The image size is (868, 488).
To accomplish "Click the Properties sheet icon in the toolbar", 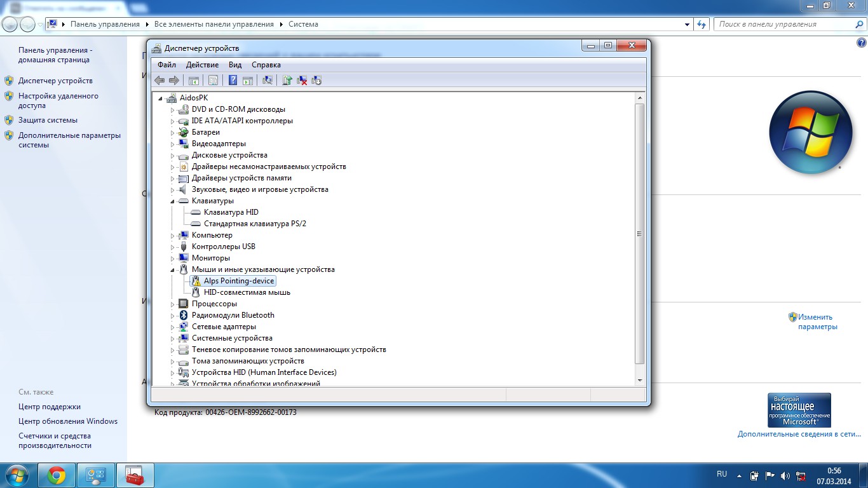I will [213, 80].
